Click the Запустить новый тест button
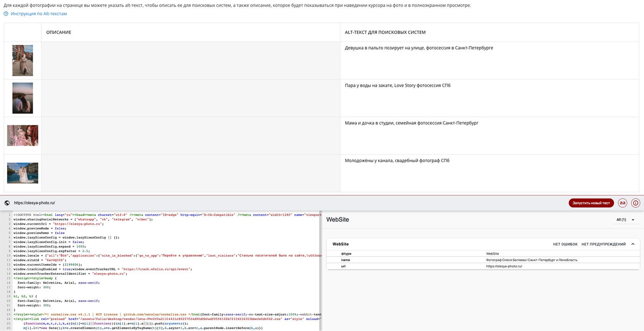Screen dimensions: 644x331 pyautogui.click(x=591, y=203)
